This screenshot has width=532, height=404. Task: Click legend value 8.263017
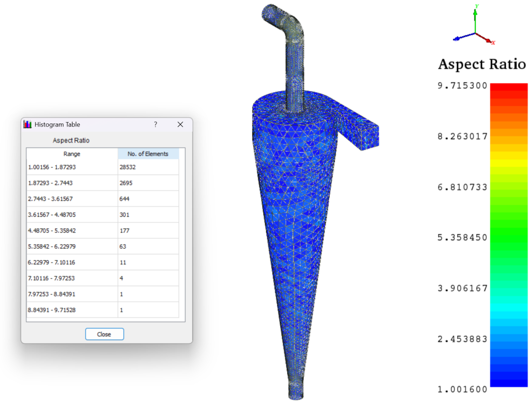point(463,137)
